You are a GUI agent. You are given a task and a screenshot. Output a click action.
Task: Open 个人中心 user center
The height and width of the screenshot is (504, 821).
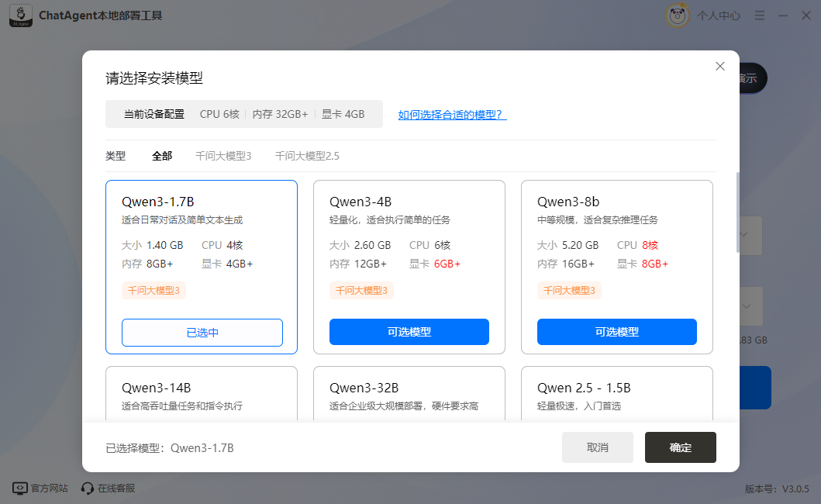[718, 16]
